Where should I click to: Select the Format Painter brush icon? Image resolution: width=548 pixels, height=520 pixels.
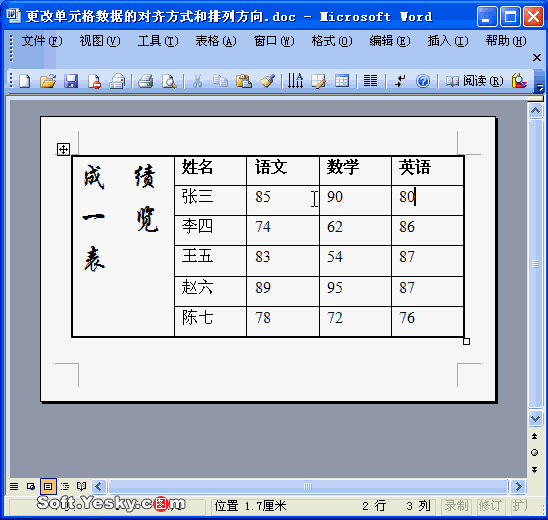coord(267,81)
